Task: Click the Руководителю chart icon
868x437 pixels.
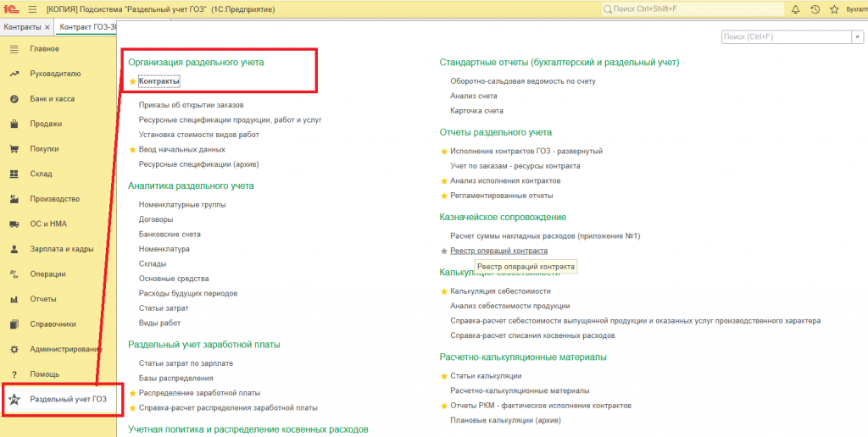Action: pos(15,74)
